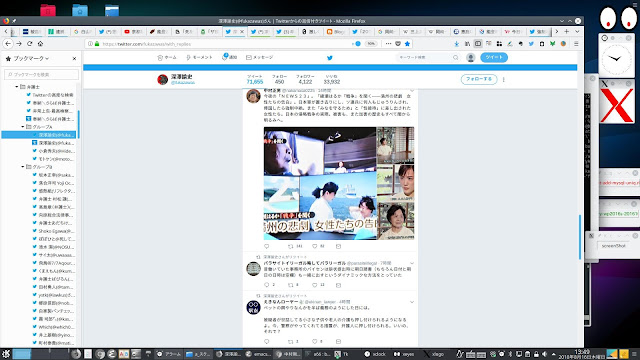
Task: Open the Firefox downloads arrow
Action: point(457,44)
